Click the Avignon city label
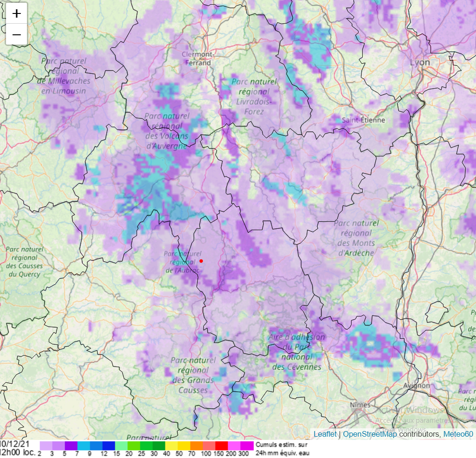The height and width of the screenshot is (458, 476). coord(417,385)
